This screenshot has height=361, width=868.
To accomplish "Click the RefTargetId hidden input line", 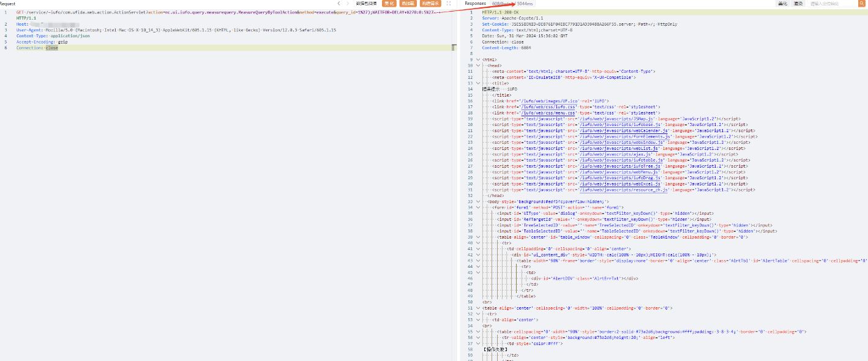I will coord(605,219).
